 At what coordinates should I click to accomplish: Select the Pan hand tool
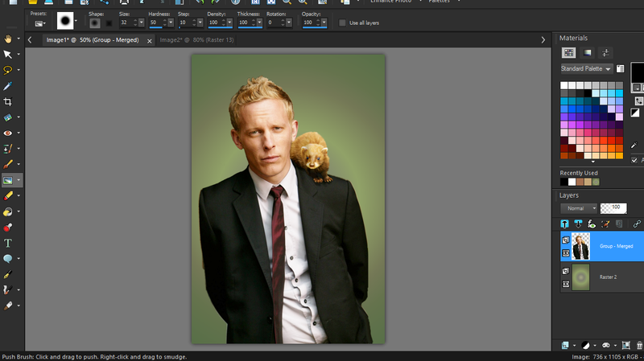[8, 39]
